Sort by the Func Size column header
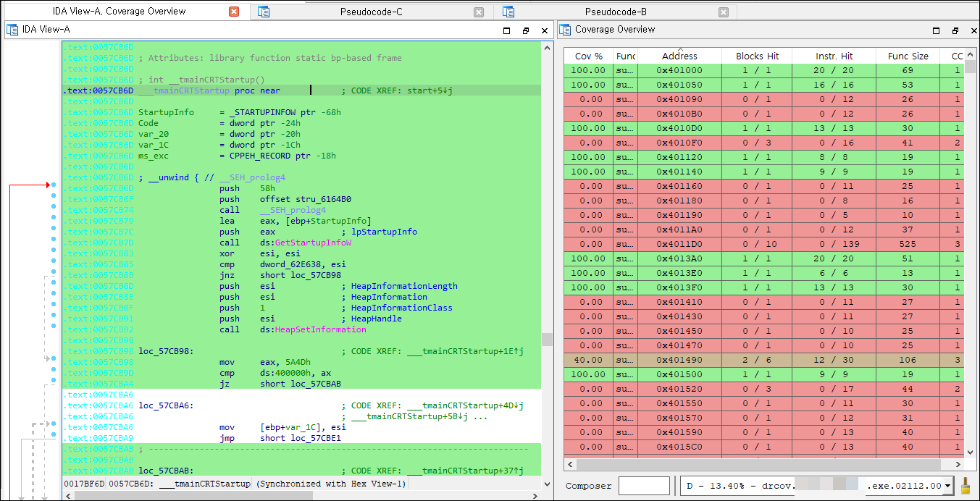 908,56
